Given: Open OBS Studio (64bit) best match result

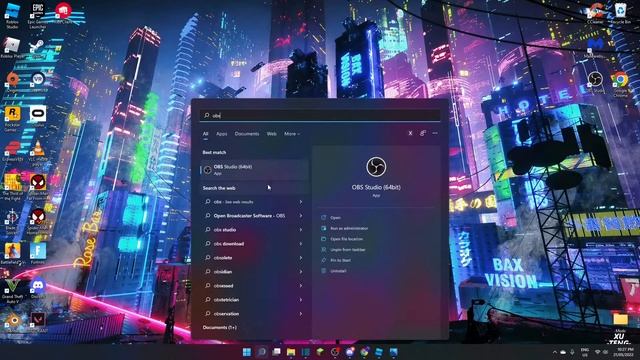Looking at the screenshot, I should 254,170.
